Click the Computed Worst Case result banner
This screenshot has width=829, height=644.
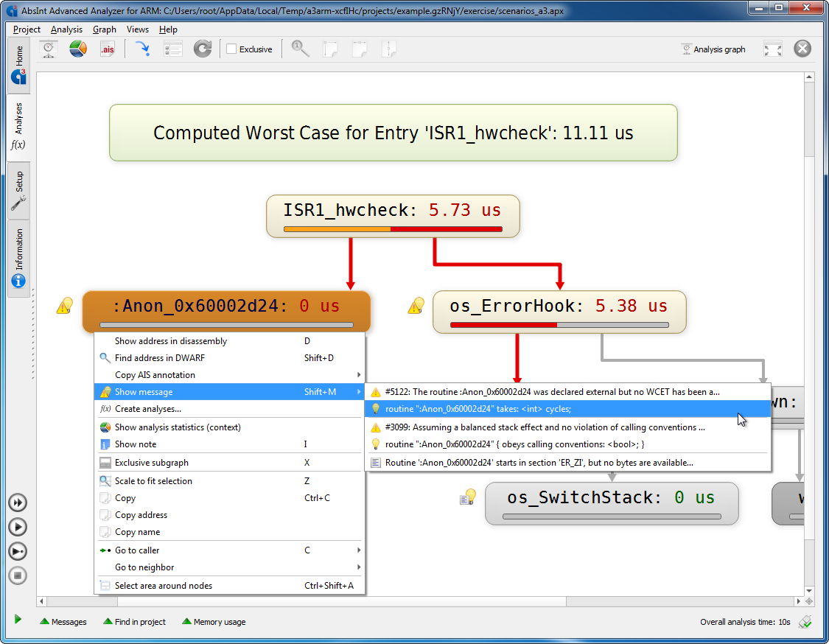393,133
